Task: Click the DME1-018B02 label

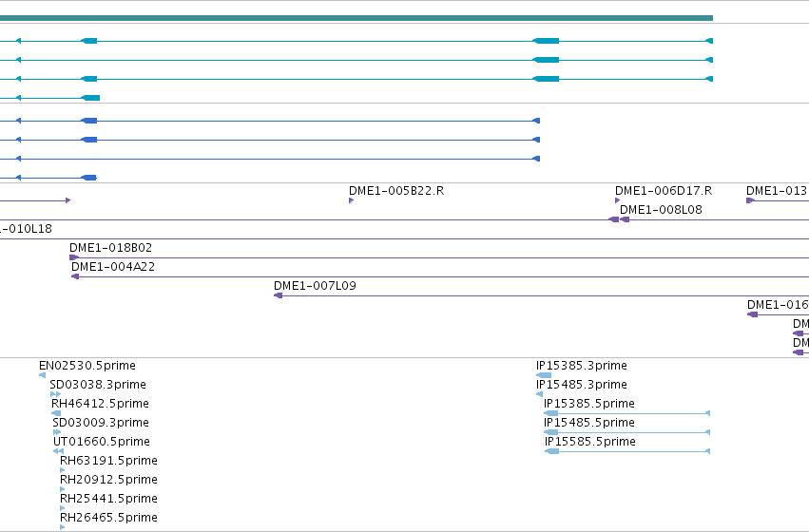Action: 111,248
